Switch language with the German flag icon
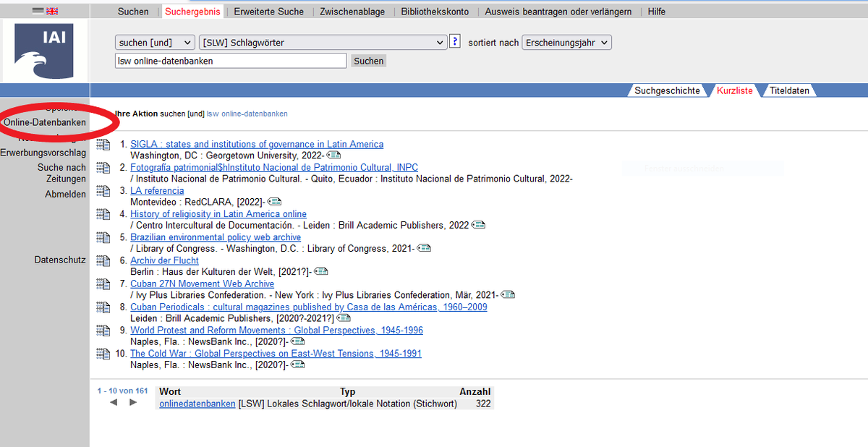 click(x=38, y=12)
